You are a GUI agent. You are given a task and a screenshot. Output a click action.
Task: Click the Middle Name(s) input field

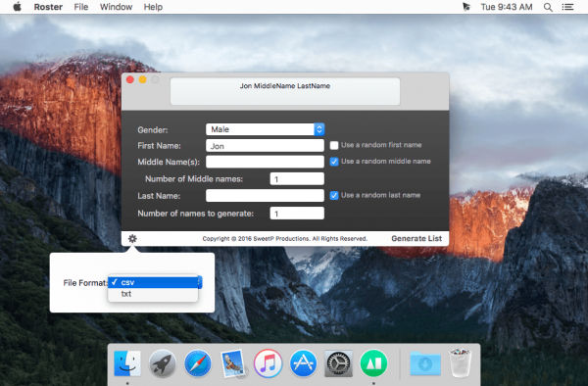coord(265,162)
